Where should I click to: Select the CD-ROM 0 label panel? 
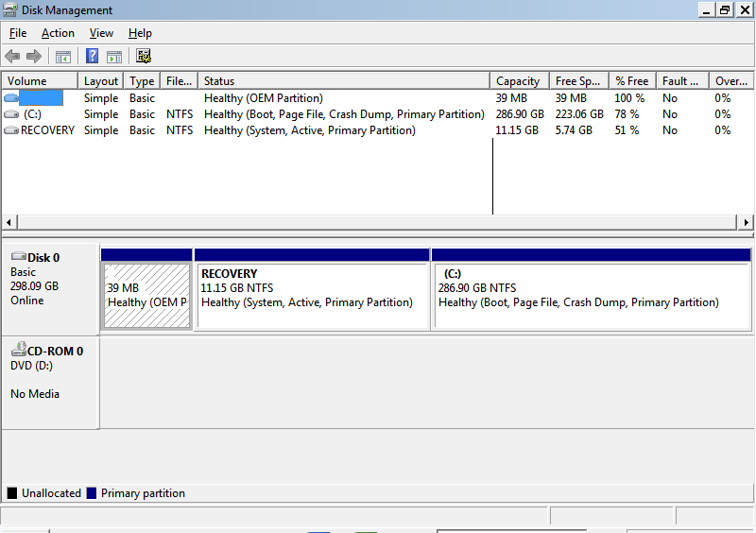tap(50, 383)
